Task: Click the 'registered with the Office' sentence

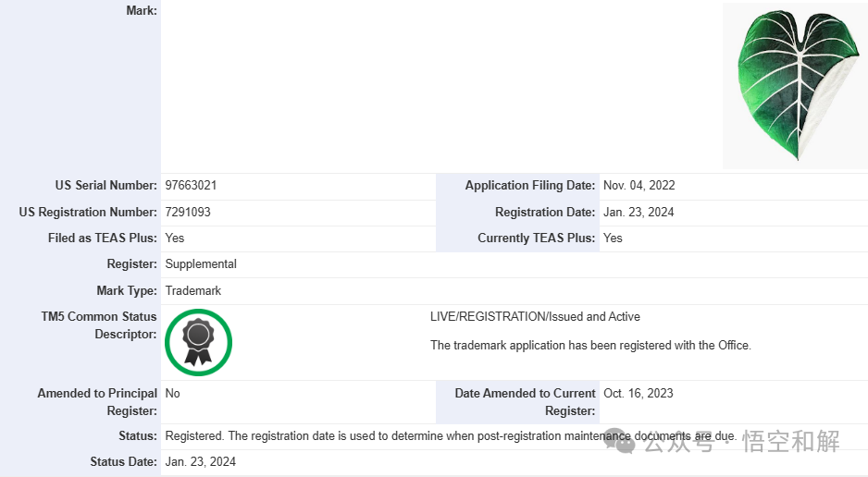Action: [590, 346]
